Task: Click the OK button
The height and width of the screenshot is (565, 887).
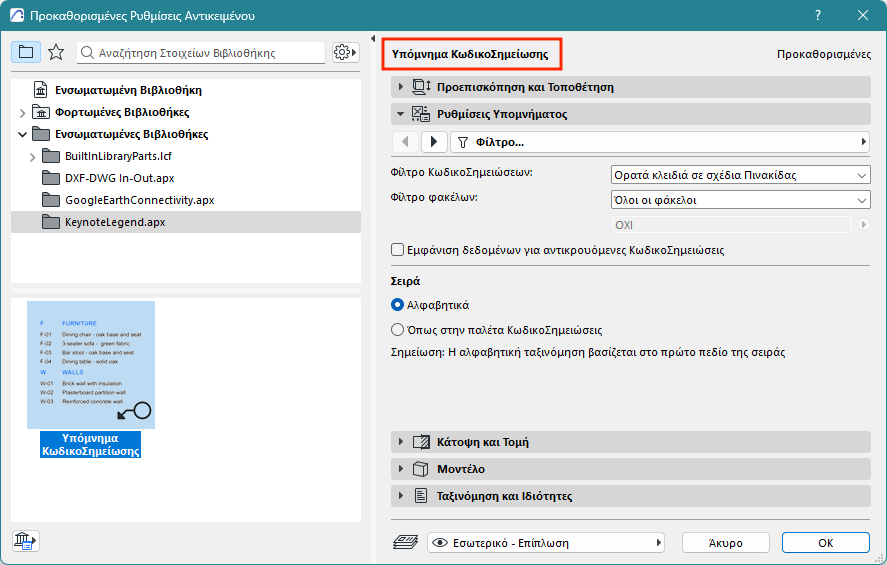Action: (825, 543)
